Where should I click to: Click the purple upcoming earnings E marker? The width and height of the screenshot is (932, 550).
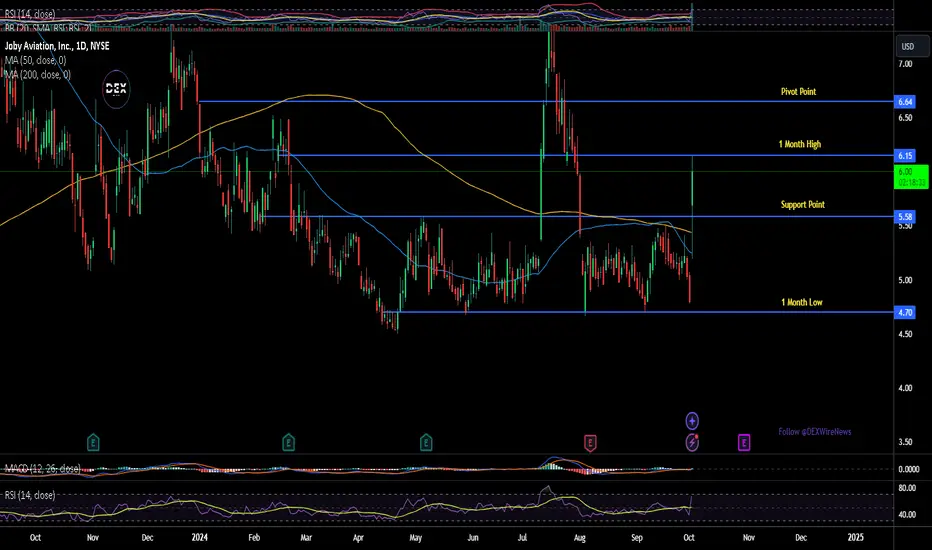coord(744,442)
